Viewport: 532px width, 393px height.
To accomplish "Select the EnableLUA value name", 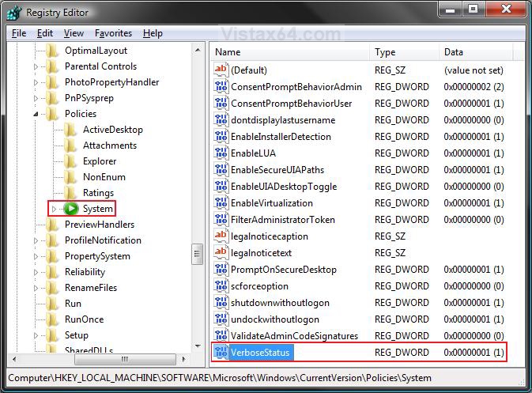I will click(254, 153).
